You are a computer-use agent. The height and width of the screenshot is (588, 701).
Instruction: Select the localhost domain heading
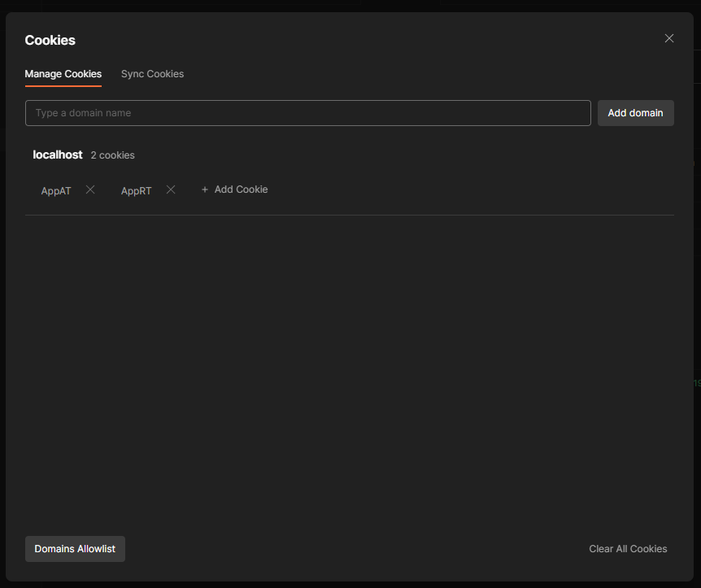click(x=58, y=155)
